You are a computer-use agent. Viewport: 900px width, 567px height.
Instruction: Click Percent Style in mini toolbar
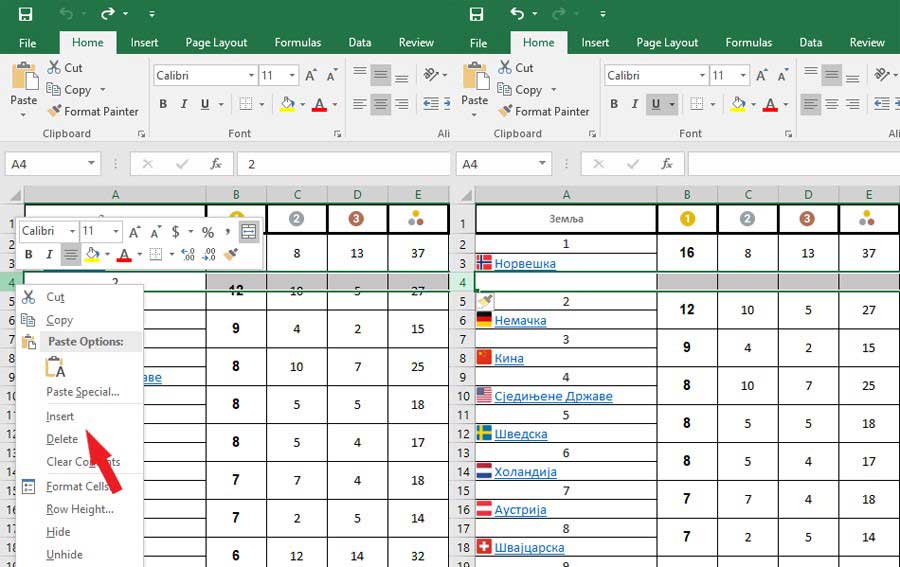tap(208, 232)
